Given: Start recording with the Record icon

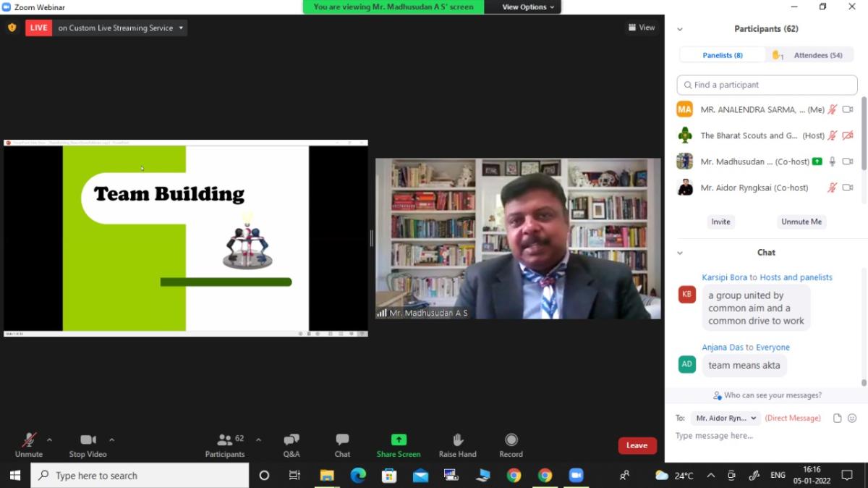Looking at the screenshot, I should (511, 440).
